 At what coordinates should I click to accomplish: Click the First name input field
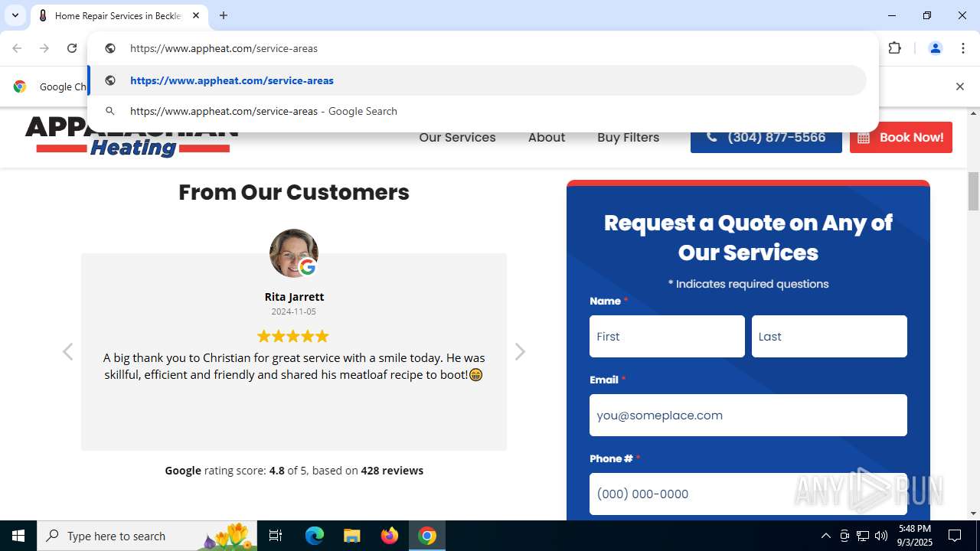pyautogui.click(x=667, y=336)
